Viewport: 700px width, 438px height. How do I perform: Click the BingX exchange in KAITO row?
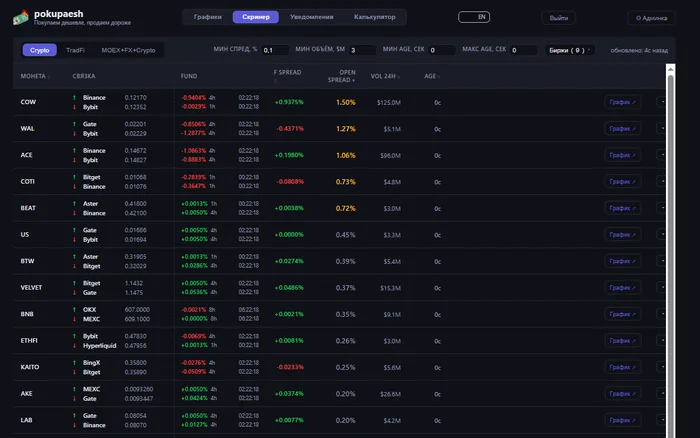click(x=92, y=363)
